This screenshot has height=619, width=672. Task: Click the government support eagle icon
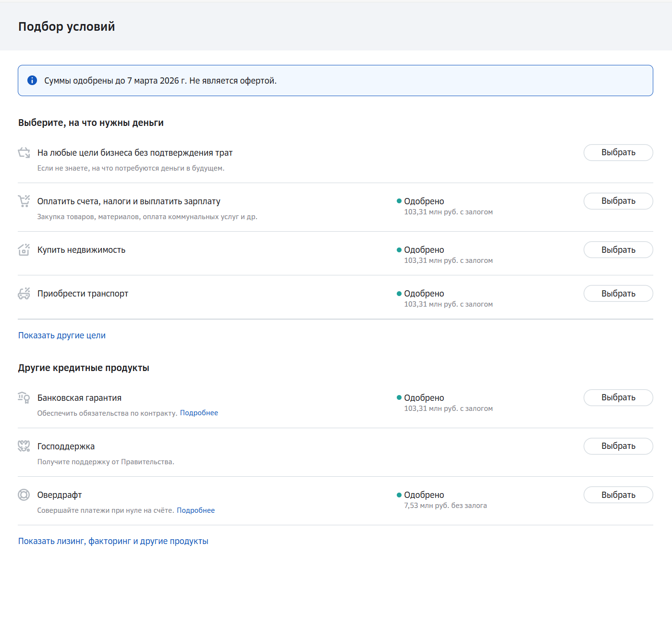pyautogui.click(x=24, y=446)
